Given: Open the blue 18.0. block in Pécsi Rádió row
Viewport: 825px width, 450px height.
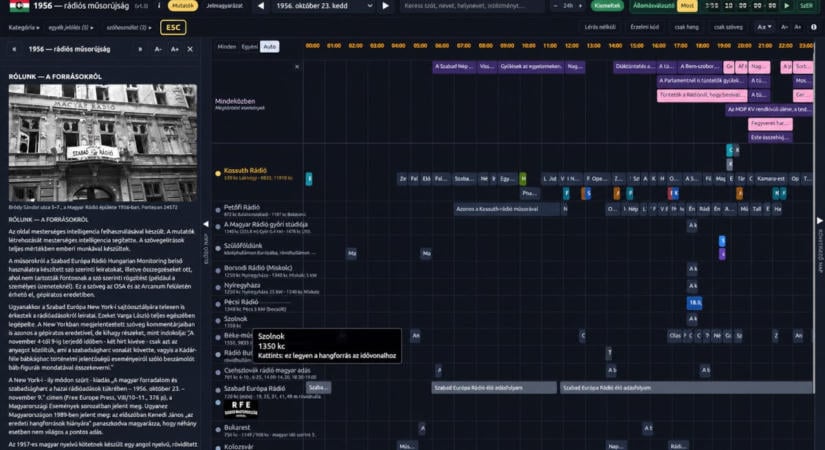Looking at the screenshot, I should click(x=695, y=303).
